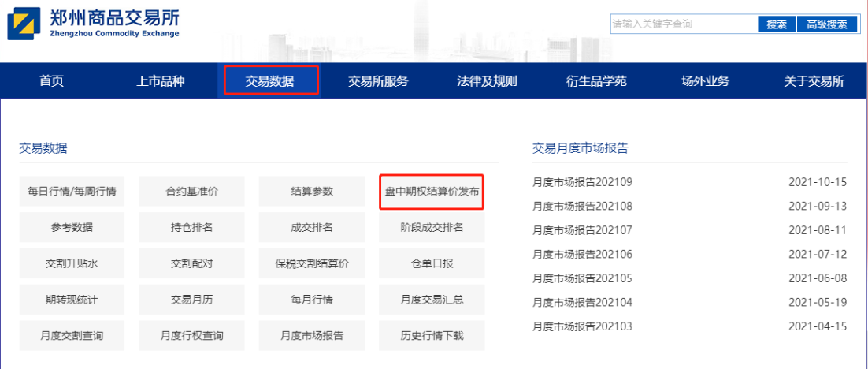This screenshot has height=369, width=868.
Task: Click report link 月度市场报告202103
Action: coord(582,326)
